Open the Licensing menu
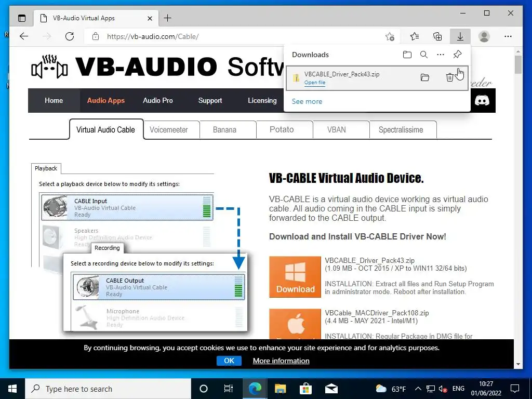The image size is (532, 399). (x=262, y=100)
